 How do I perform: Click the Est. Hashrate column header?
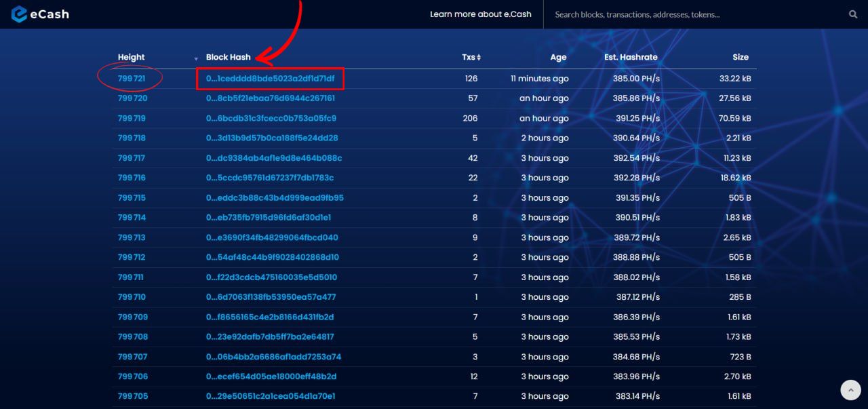630,58
